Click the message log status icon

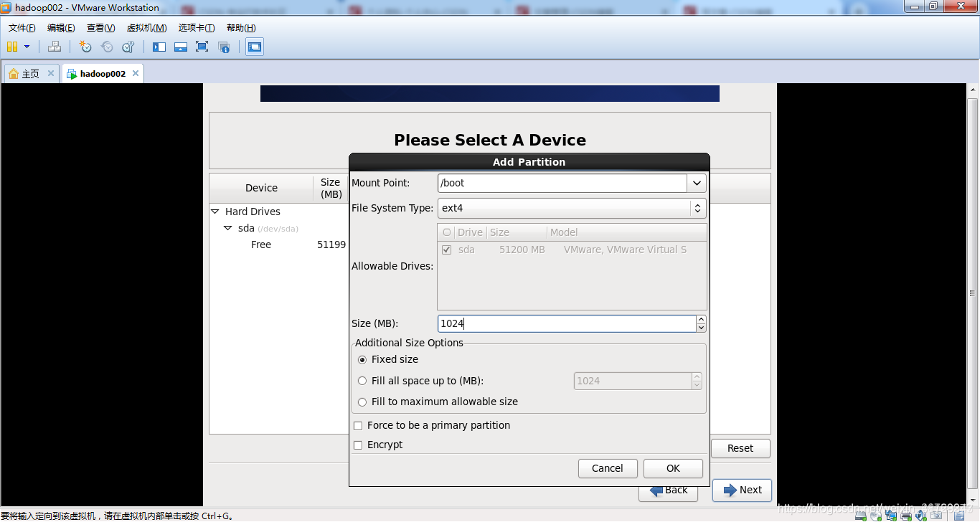(959, 516)
